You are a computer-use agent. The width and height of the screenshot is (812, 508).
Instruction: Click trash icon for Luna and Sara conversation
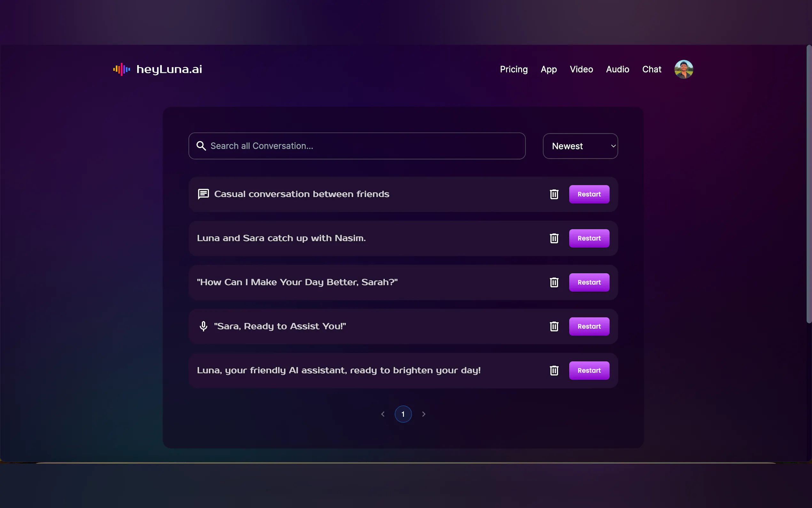tap(554, 238)
